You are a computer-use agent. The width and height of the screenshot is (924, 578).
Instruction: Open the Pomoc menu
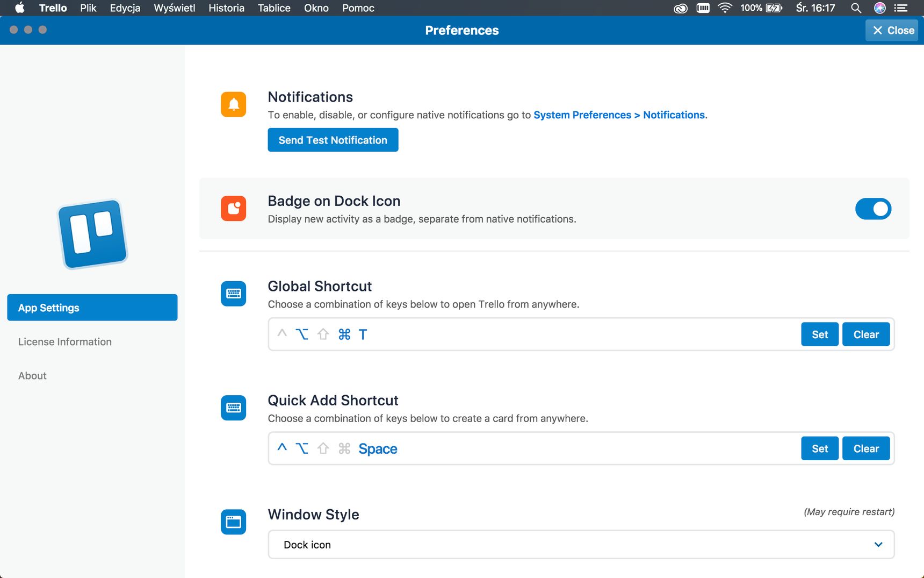pos(358,8)
